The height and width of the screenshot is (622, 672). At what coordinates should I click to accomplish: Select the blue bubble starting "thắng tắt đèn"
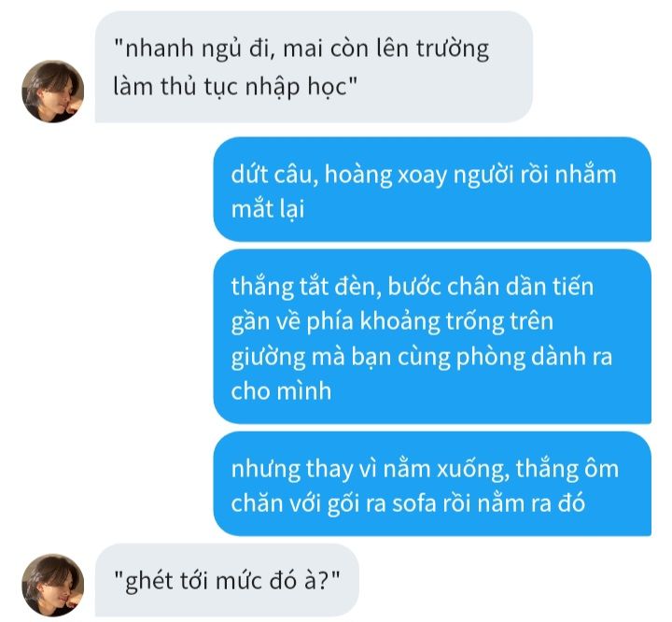432,337
